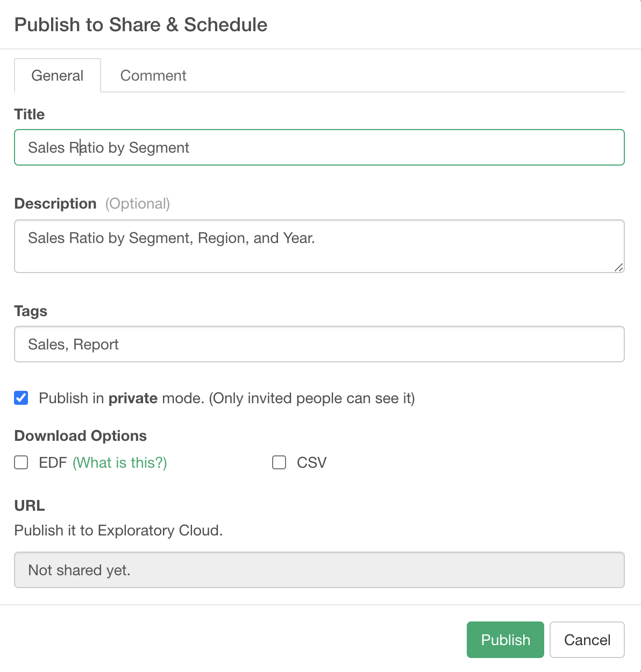The width and height of the screenshot is (641, 672).
Task: Enable the EDF download option
Action: click(21, 462)
